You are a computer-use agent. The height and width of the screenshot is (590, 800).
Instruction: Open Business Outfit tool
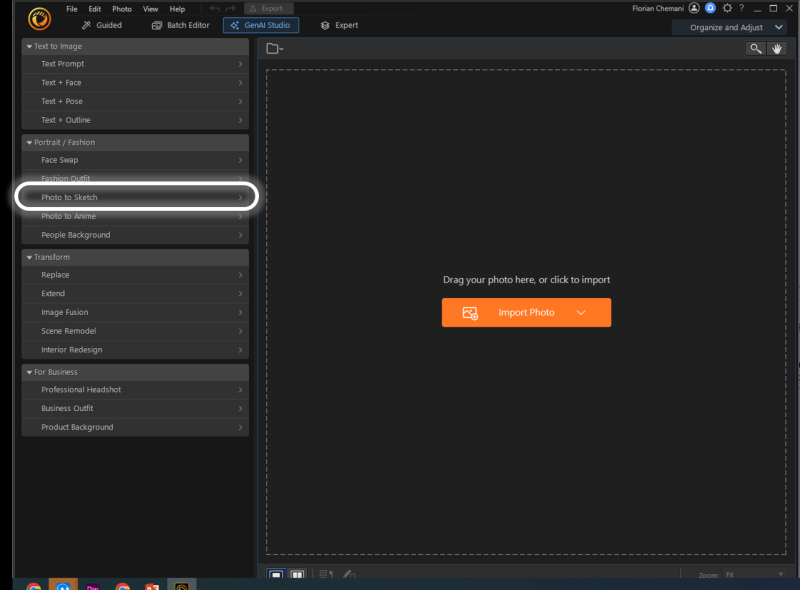pos(135,408)
